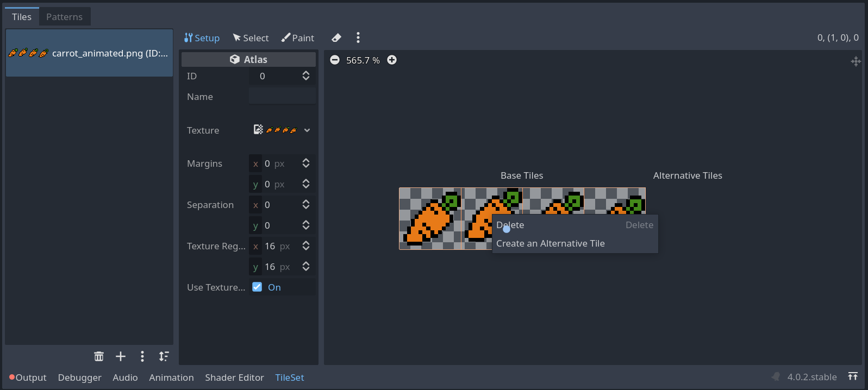Screen dimensions: 868x390
Task: Add a new atlas source with plus icon
Action: click(x=121, y=356)
